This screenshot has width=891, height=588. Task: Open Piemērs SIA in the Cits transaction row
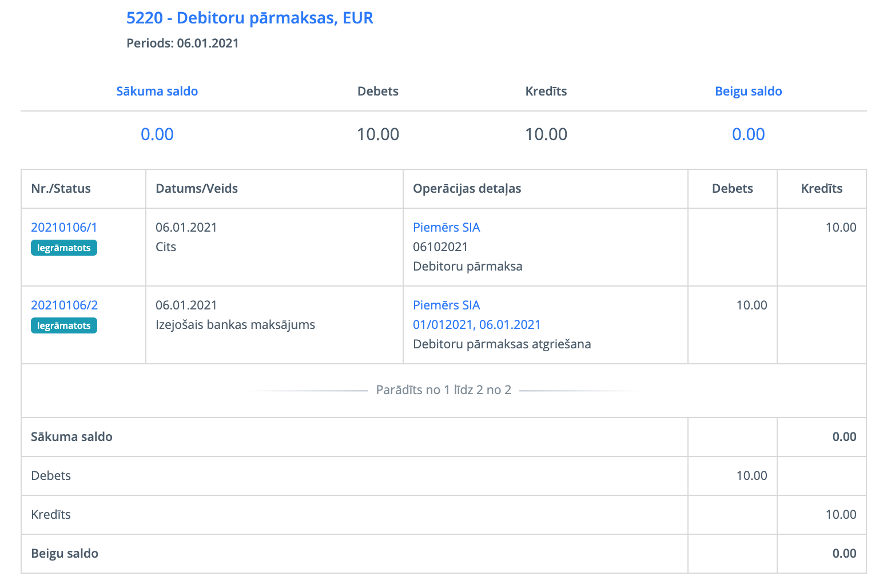pyautogui.click(x=446, y=228)
